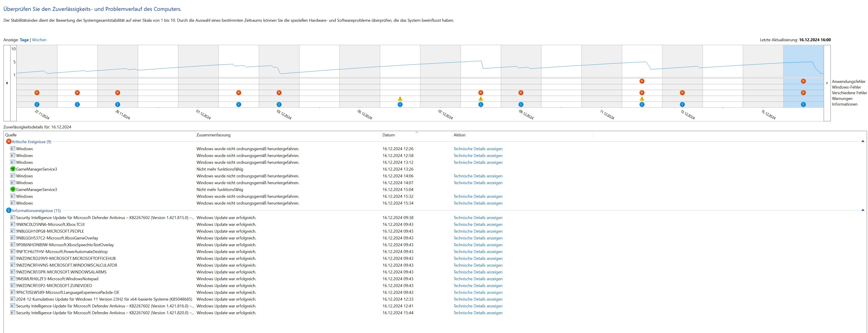Viewport: 868px width, 333px height.
Task: Click information icon on 13.12.2024 column
Action: [682, 104]
